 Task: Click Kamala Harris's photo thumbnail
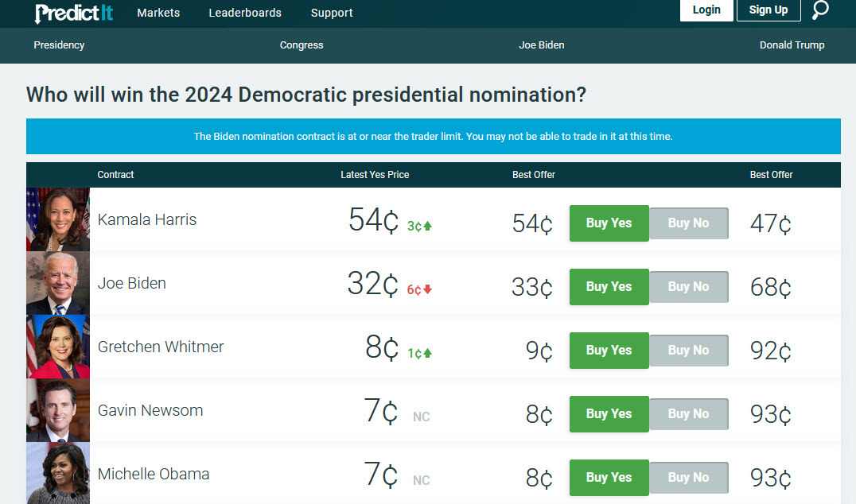coord(58,219)
